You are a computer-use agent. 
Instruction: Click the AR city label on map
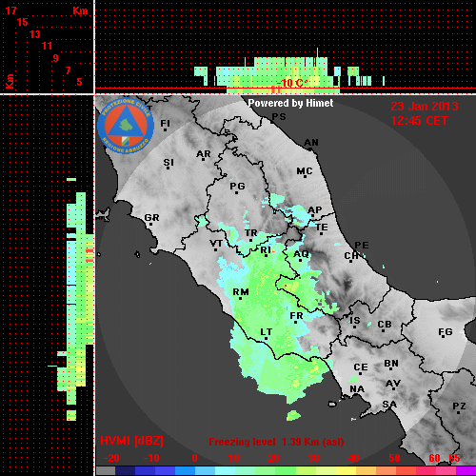[x=204, y=154]
